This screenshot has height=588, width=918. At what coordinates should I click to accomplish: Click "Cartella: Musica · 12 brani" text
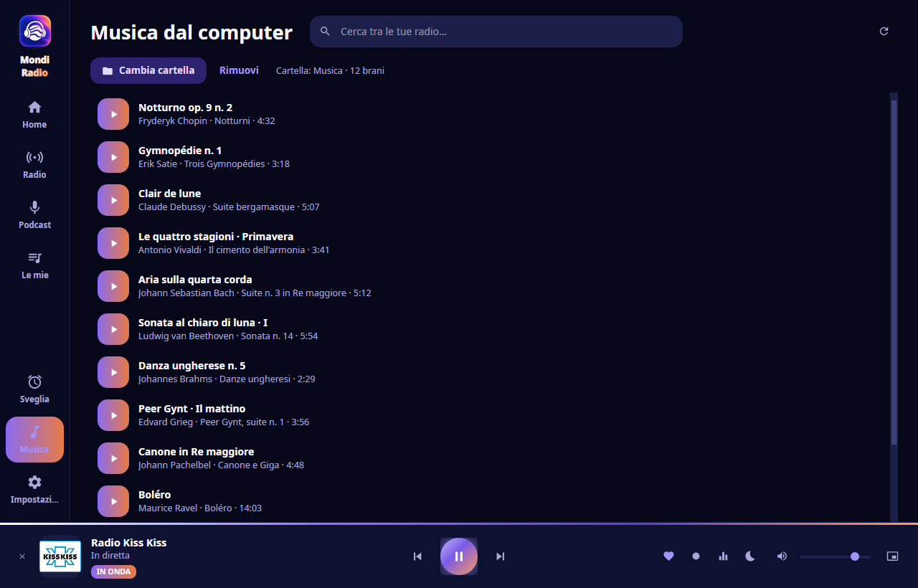pos(330,71)
